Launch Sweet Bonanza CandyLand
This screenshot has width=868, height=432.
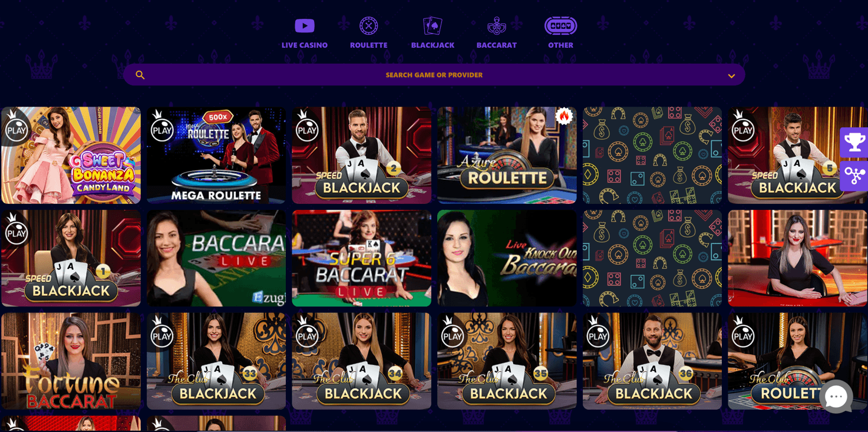(71, 155)
